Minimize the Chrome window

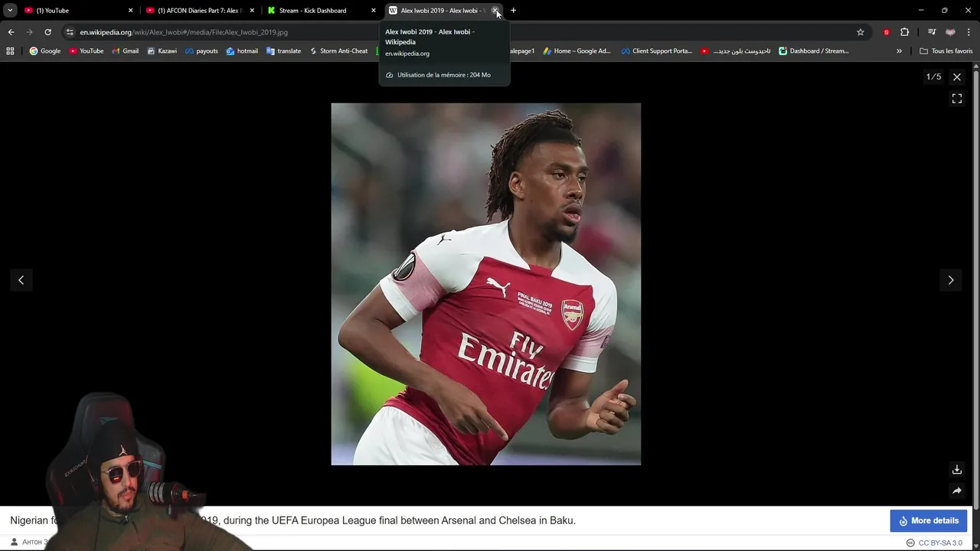[x=921, y=11]
